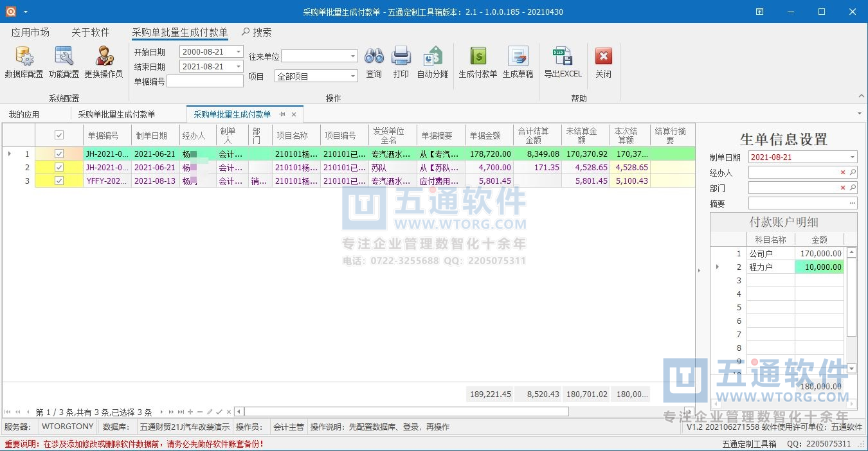Click the 发货单位全名 column header
This screenshot has width=868, height=451.
tap(393, 136)
